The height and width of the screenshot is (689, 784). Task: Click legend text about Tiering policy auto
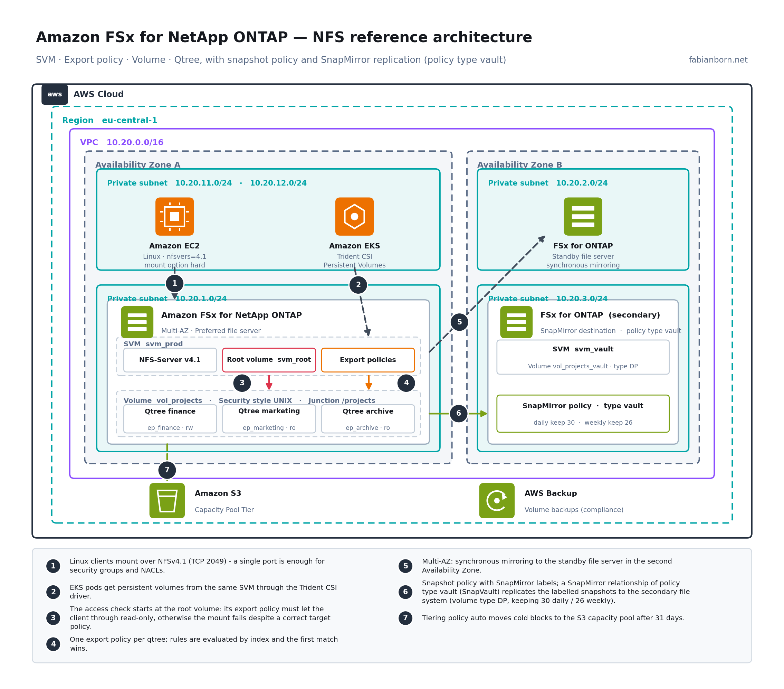[553, 618]
